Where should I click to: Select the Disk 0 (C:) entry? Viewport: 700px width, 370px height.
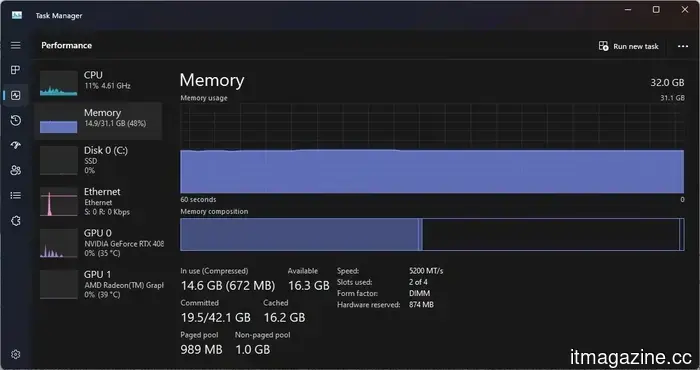point(98,160)
